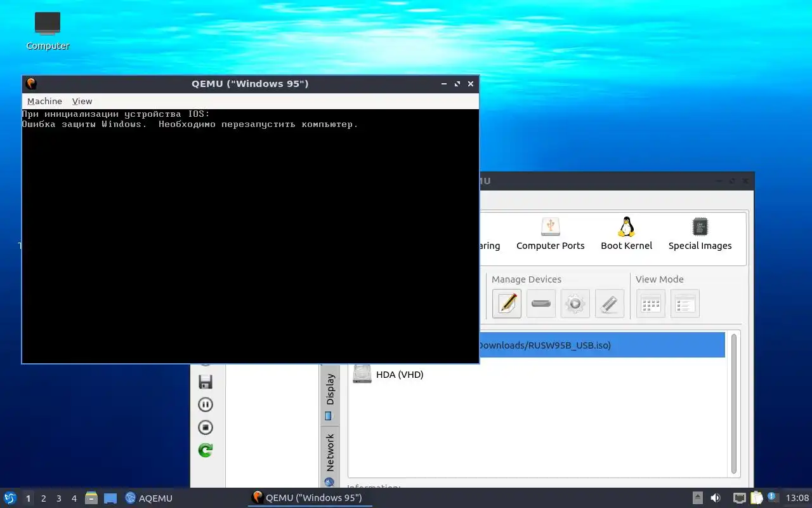Switch to the Network vertical tab
Screen dimensions: 812x508
(329, 458)
